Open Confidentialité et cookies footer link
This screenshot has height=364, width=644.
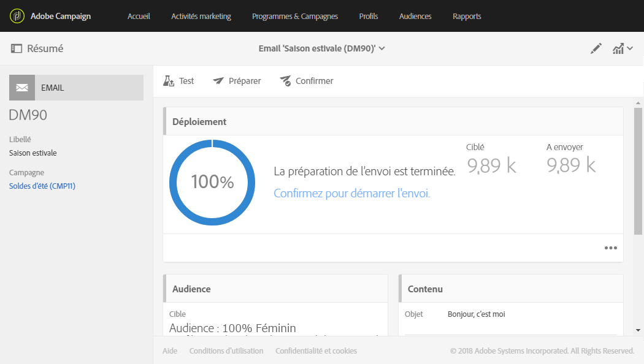coord(316,351)
